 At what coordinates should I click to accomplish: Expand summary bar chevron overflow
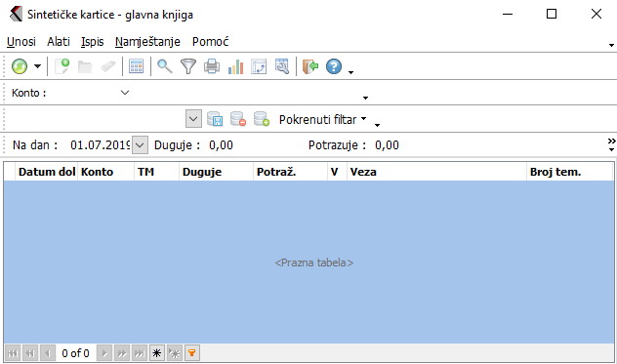(611, 144)
